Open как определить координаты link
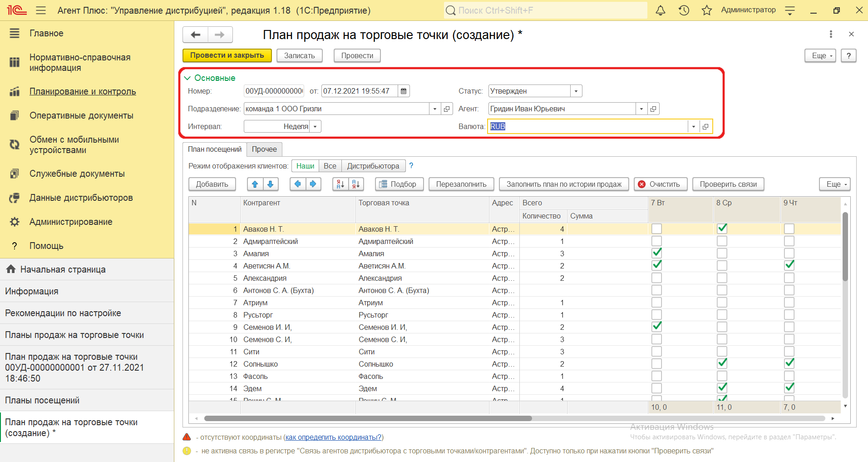This screenshot has width=868, height=462. (x=333, y=437)
